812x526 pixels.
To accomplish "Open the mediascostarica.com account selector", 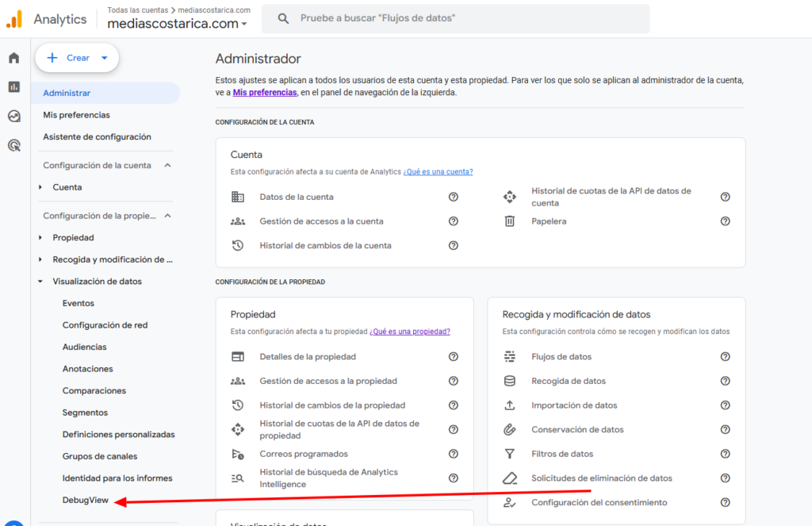I will [178, 24].
